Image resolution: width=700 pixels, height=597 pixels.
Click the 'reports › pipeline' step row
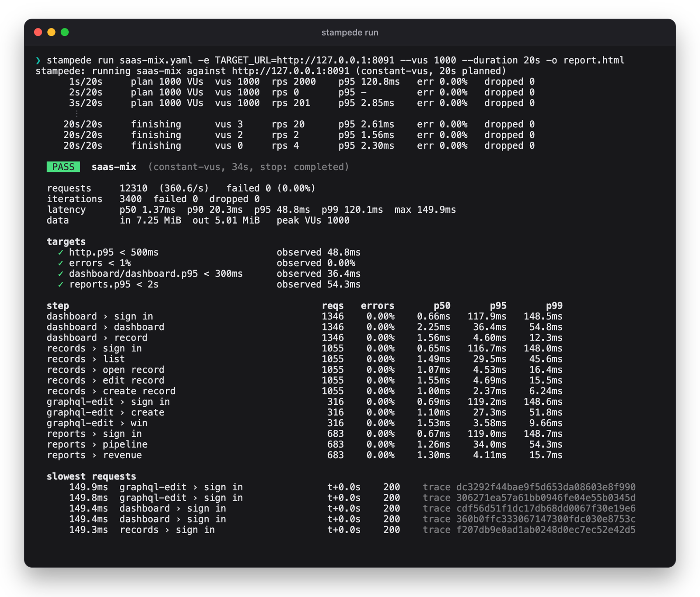point(304,444)
